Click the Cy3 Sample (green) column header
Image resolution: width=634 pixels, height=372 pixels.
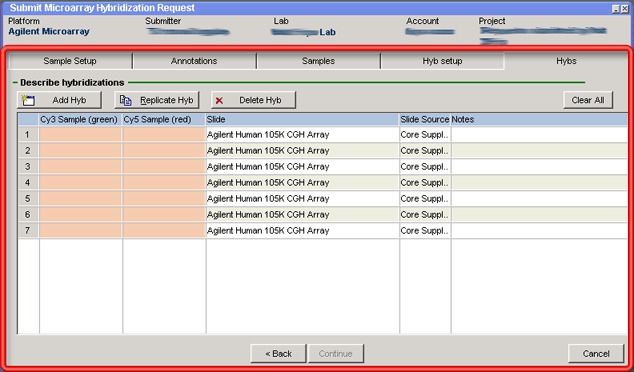pos(81,120)
